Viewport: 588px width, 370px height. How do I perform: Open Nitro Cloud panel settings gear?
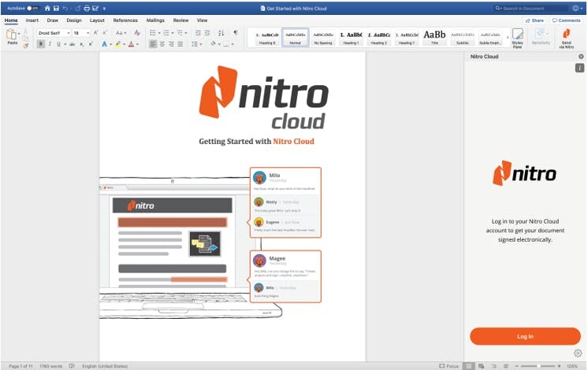(578, 353)
